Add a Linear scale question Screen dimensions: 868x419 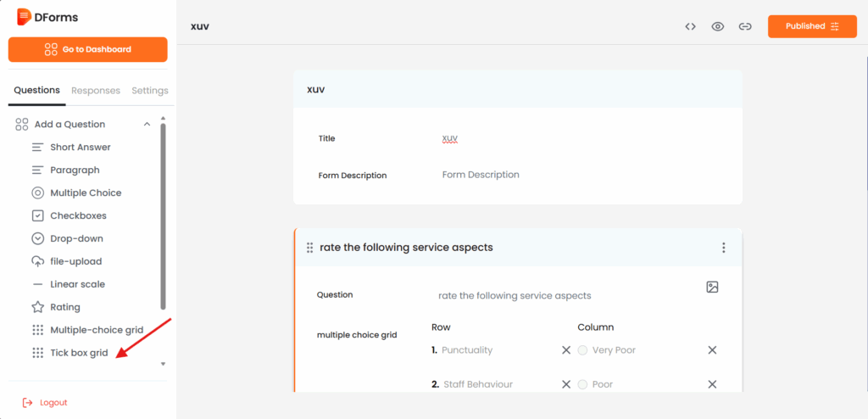pos(77,284)
